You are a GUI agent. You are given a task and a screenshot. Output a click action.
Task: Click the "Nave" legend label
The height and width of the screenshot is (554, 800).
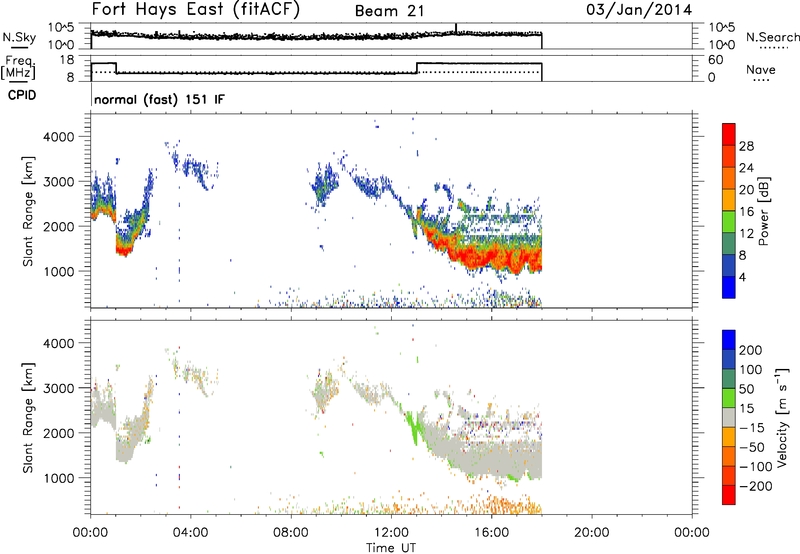point(761,69)
